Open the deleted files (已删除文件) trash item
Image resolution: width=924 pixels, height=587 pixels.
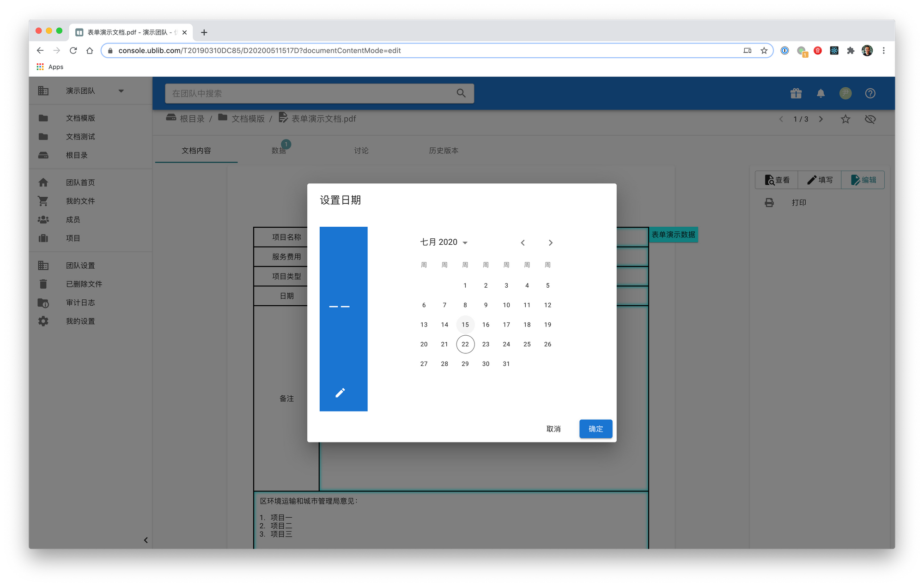[84, 284]
